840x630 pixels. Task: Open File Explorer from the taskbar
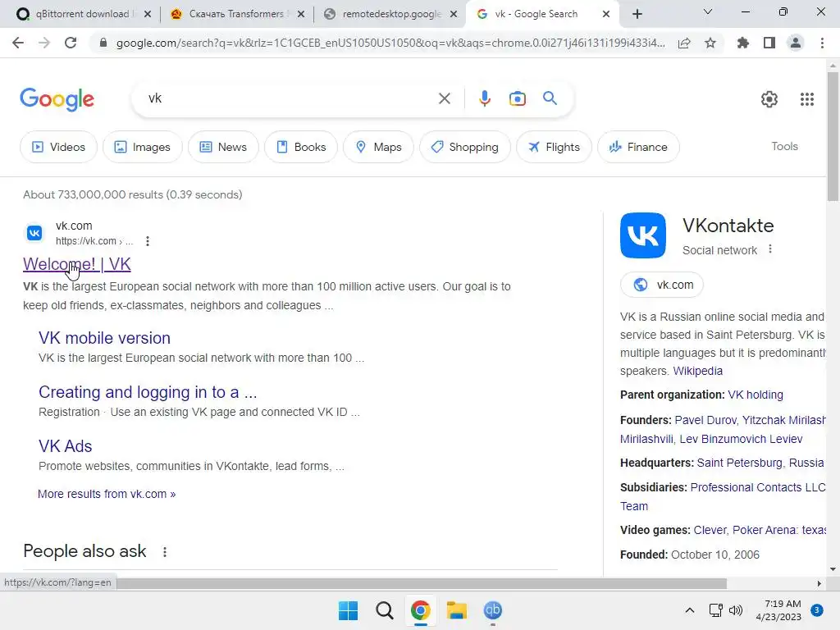coord(457,610)
